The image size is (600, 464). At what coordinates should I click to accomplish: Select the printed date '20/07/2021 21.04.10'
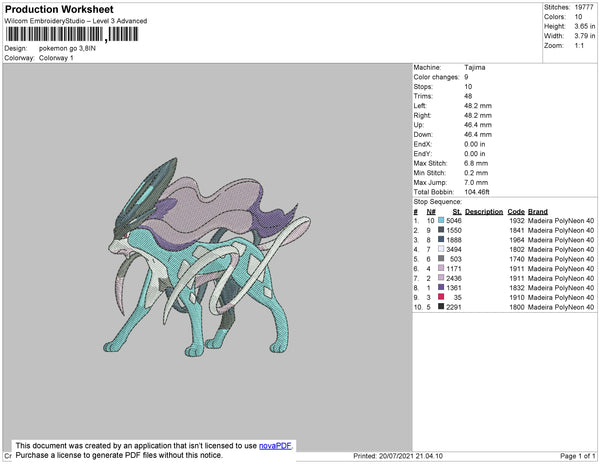tap(411, 456)
